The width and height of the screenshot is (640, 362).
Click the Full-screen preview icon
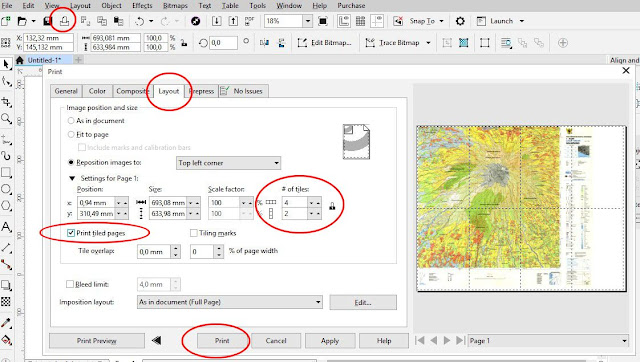[x=322, y=21]
